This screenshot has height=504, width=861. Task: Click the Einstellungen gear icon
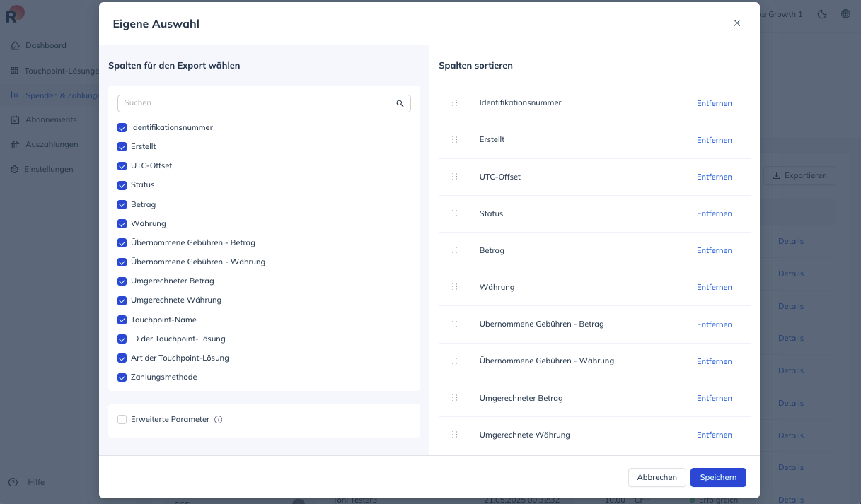point(15,170)
